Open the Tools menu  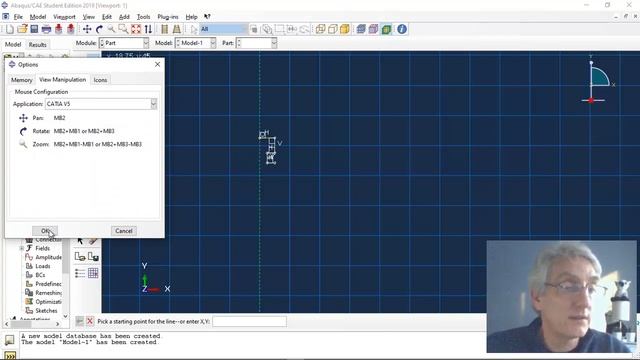click(x=143, y=17)
